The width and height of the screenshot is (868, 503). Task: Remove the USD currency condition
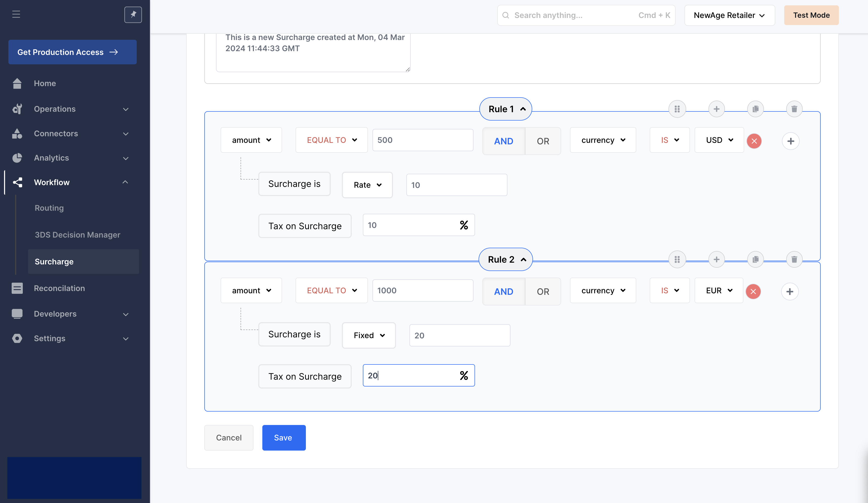754,141
